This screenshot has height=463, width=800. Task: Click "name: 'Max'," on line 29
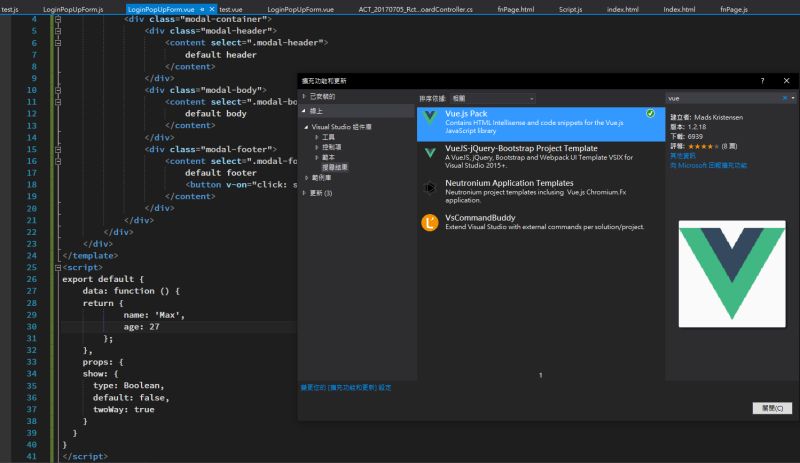[154, 315]
